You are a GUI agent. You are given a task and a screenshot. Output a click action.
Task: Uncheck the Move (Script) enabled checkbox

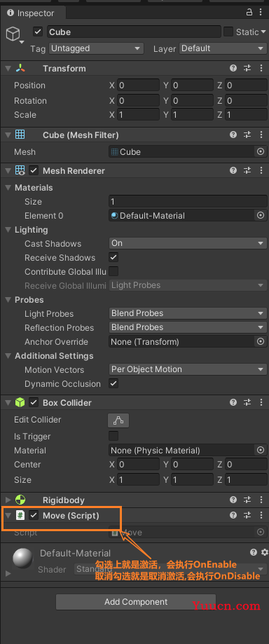pos(34,515)
